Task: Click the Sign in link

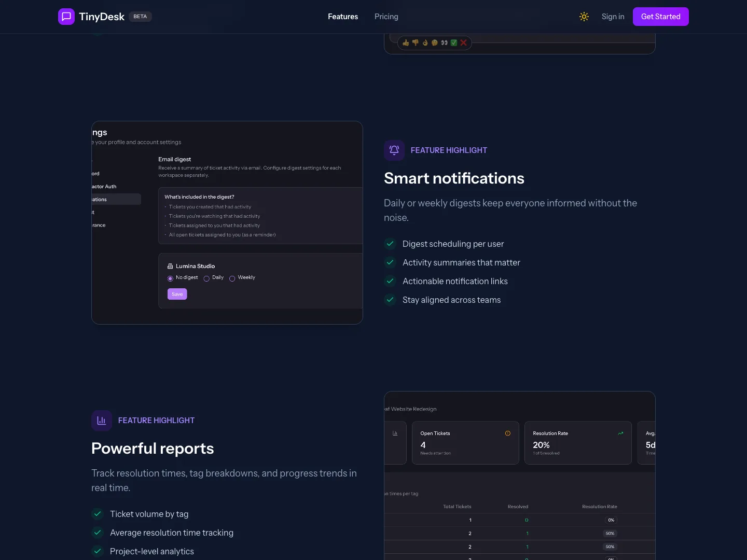Action: 613,17
